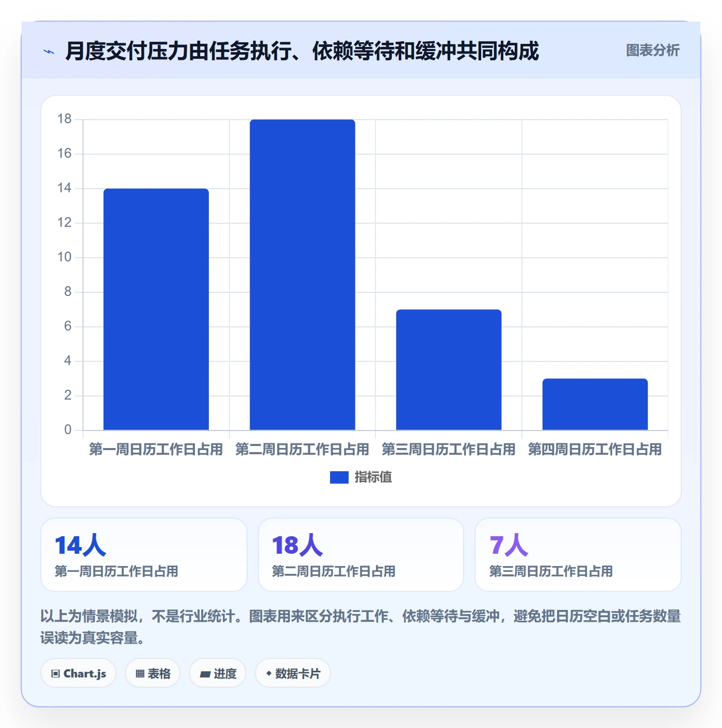
Task: Click the 第一周日历工作日占用 bar in the chart
Action: (x=156, y=309)
